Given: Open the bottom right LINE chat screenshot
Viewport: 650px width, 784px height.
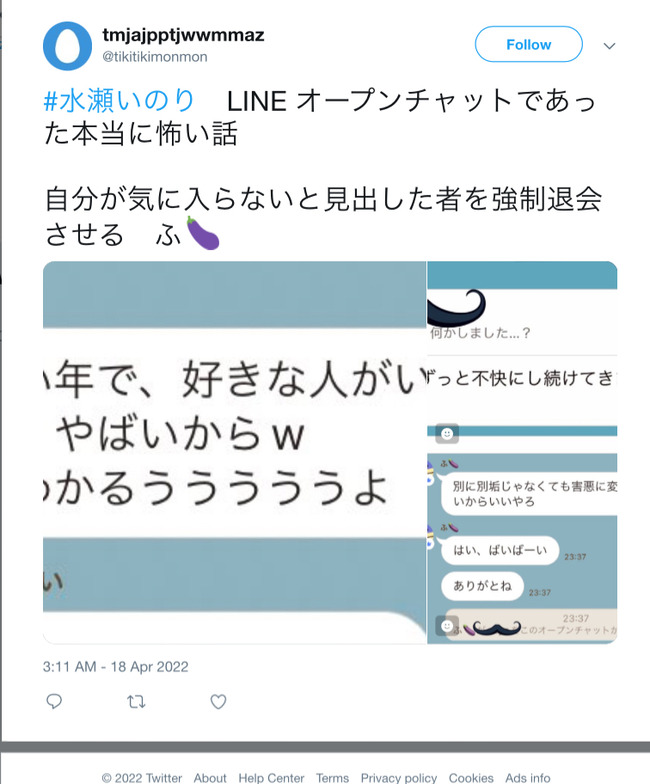Looking at the screenshot, I should pyautogui.click(x=522, y=548).
